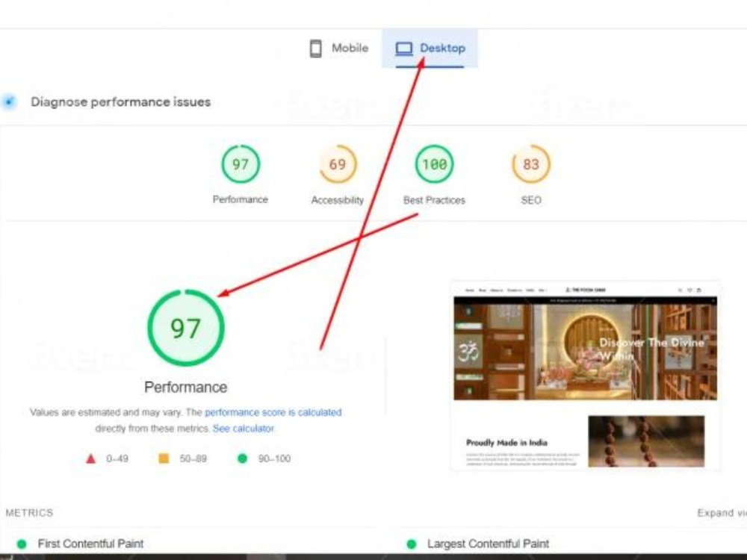Click the 0–49 range label
Screen dimensions: 747x560
[x=117, y=458]
